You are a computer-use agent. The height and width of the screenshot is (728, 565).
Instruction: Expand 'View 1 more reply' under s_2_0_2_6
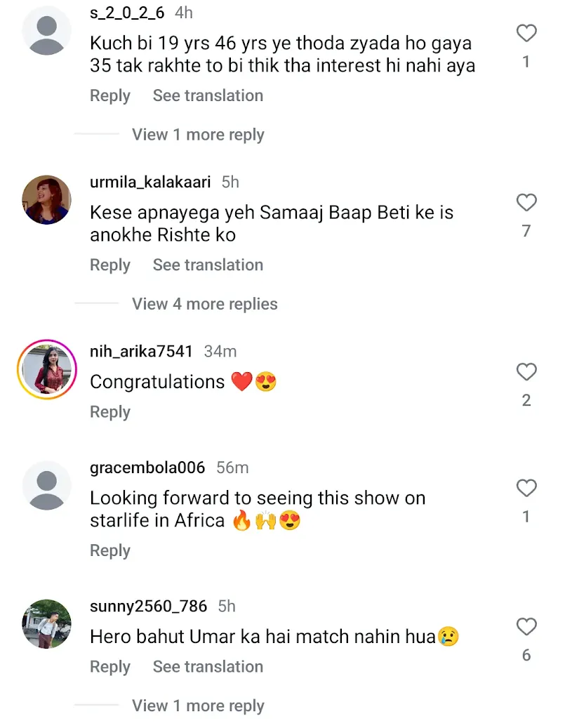[198, 135]
